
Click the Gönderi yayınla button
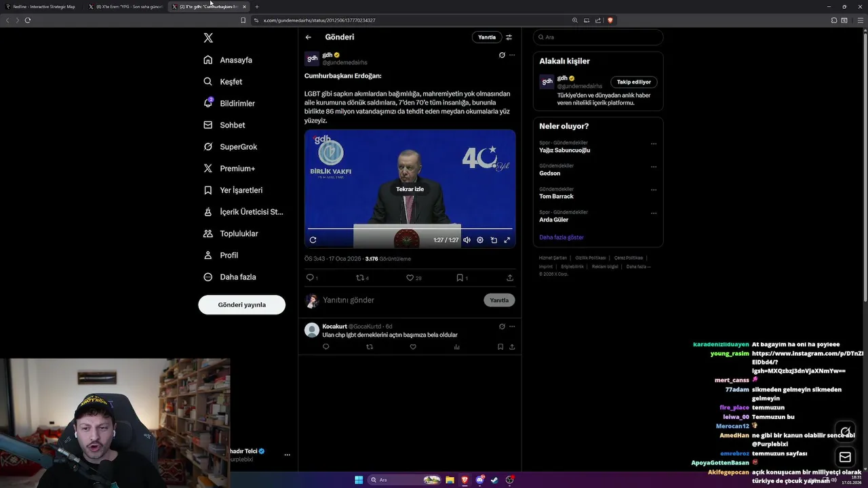click(x=241, y=305)
